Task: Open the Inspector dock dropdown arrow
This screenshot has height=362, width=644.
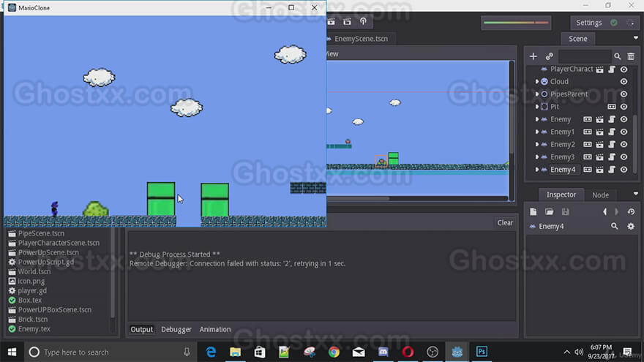Action: coord(636,194)
